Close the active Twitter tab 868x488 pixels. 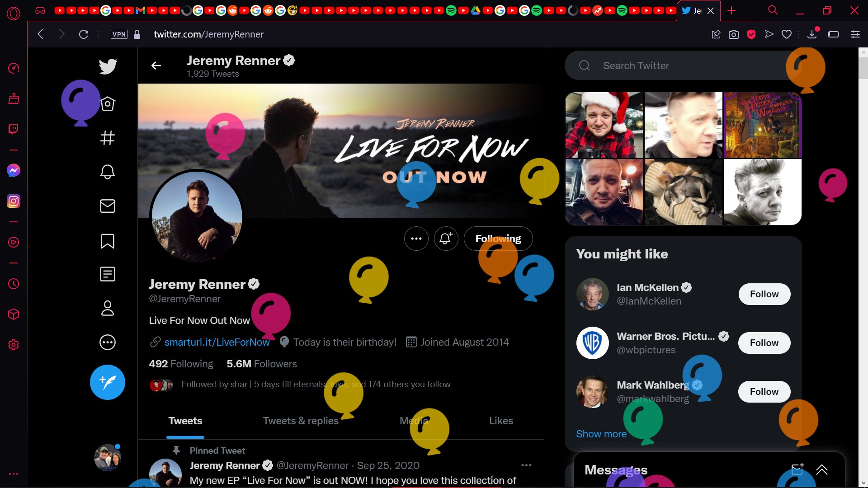tap(711, 11)
